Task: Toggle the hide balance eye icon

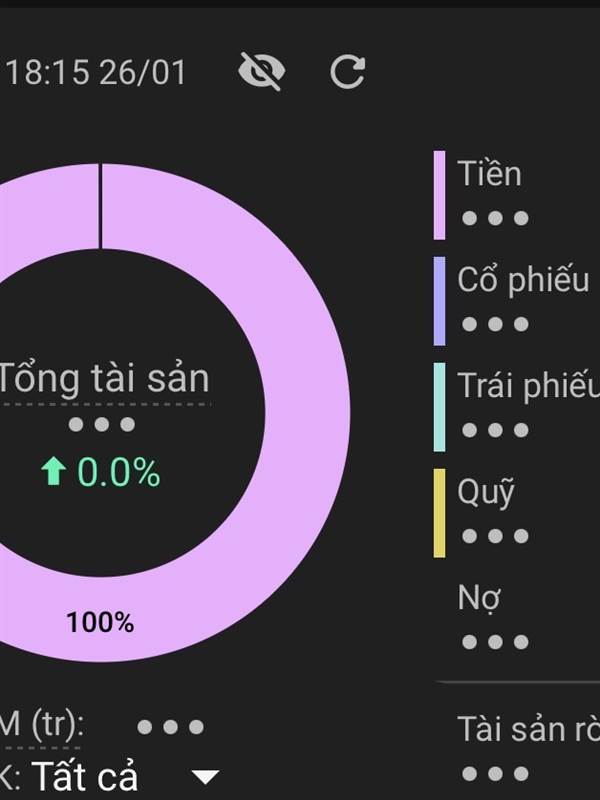Action: [262, 71]
